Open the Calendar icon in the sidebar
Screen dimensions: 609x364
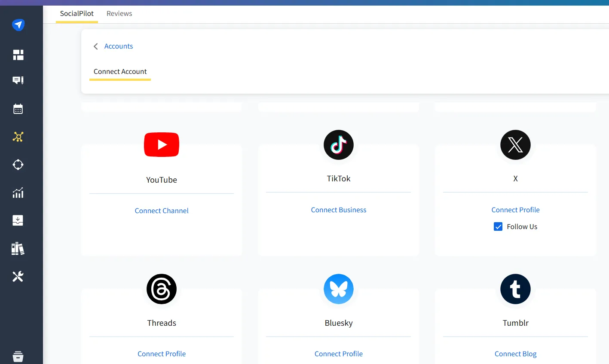click(x=18, y=108)
